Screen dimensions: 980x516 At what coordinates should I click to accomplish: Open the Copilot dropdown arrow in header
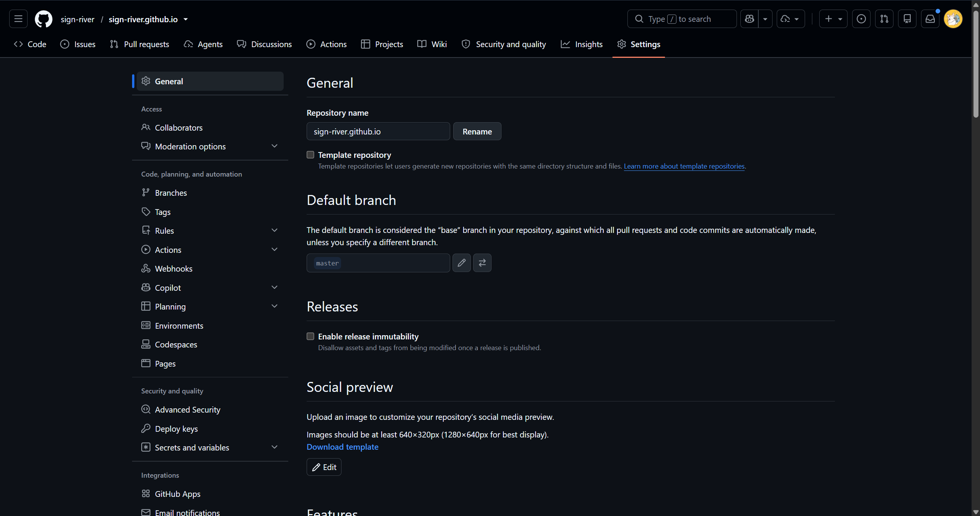point(765,19)
